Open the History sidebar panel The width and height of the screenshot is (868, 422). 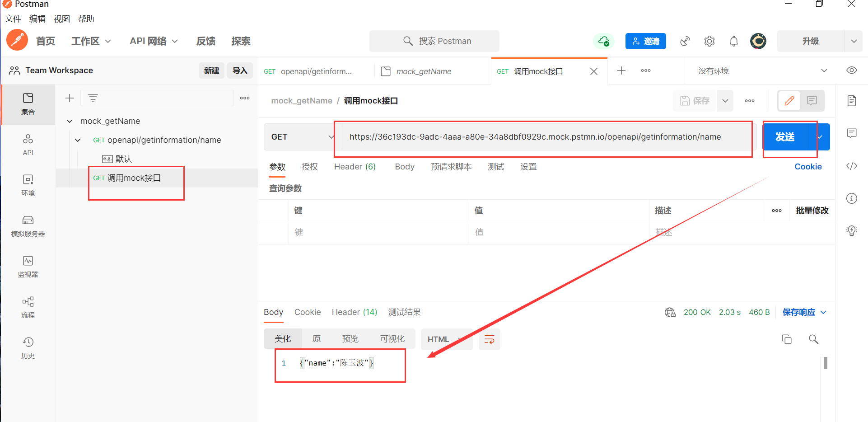click(28, 348)
